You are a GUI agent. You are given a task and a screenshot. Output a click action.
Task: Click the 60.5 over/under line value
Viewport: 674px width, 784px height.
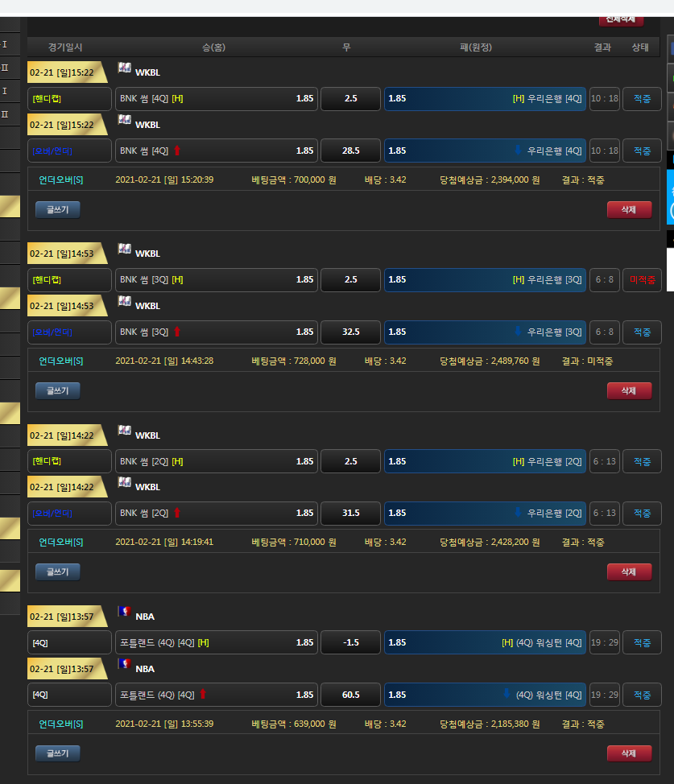click(x=350, y=695)
